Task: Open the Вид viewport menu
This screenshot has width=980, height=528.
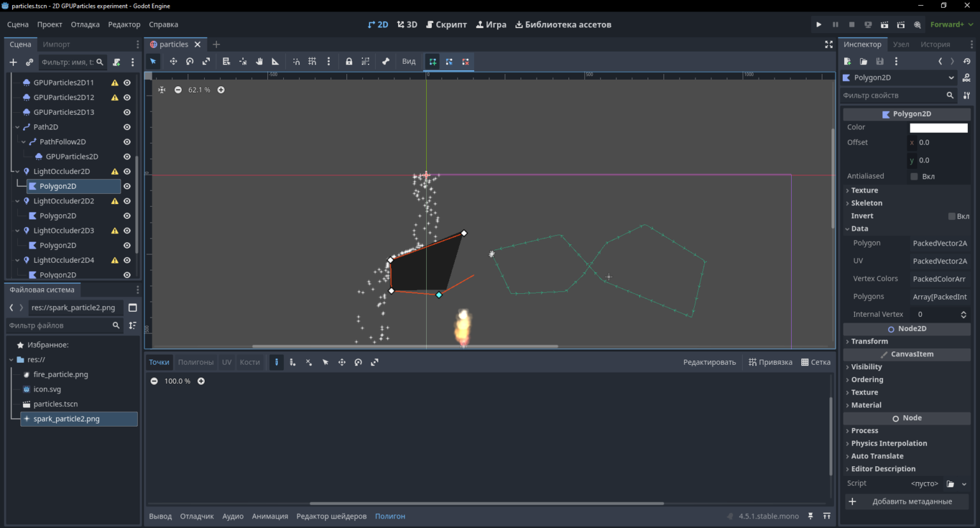Action: point(409,62)
